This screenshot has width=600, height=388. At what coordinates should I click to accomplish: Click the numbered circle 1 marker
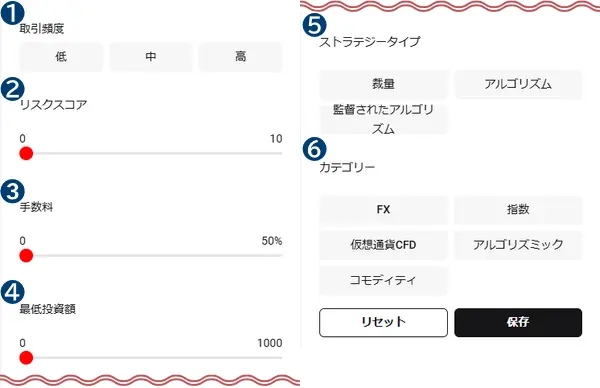(13, 13)
